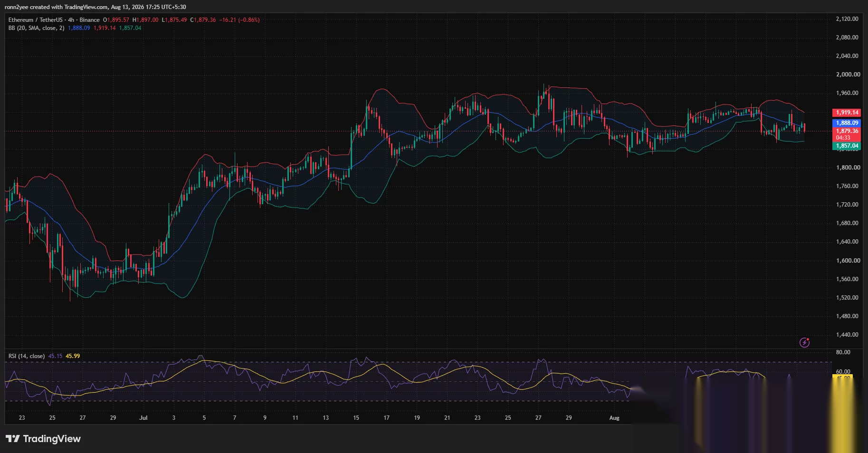Click the 60.00 RSI axis label
The width and height of the screenshot is (868, 453).
tap(843, 372)
